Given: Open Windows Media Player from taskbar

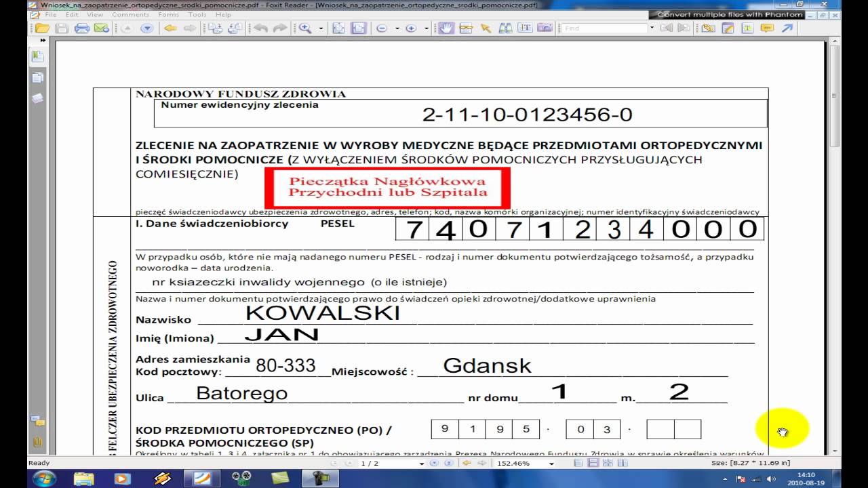Looking at the screenshot, I should point(123,479).
